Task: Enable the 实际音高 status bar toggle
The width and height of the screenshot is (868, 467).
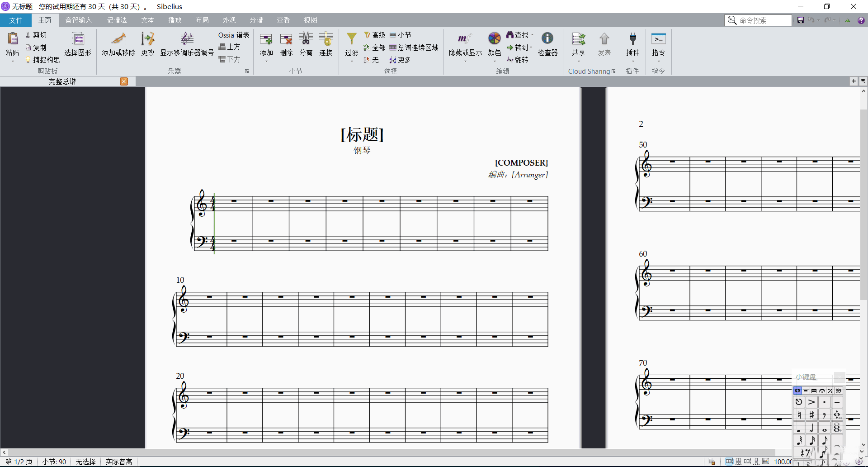Action: [118, 462]
